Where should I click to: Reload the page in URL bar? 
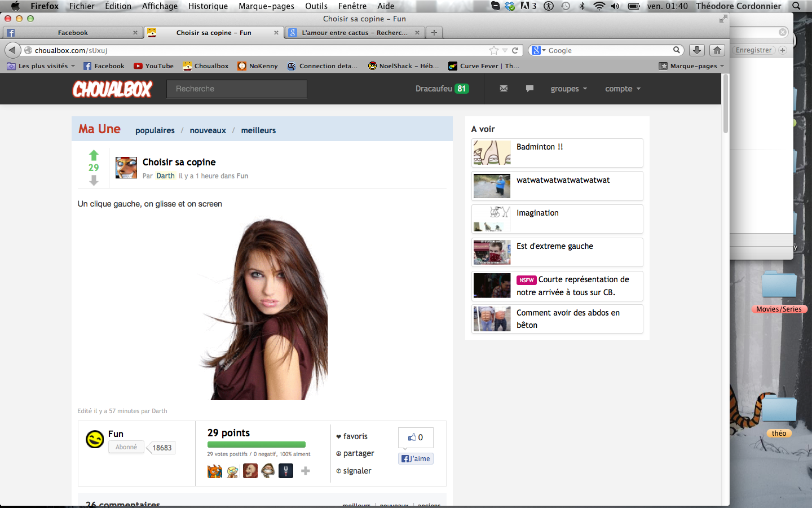coord(515,50)
